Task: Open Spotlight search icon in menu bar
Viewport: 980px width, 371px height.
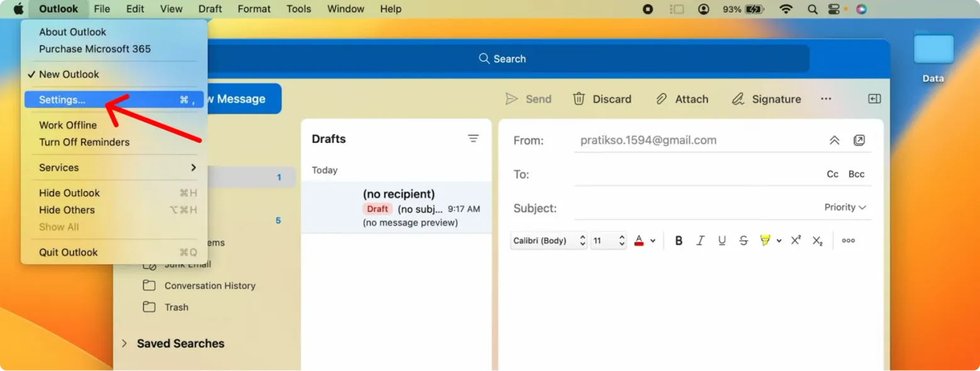Action: (x=812, y=9)
